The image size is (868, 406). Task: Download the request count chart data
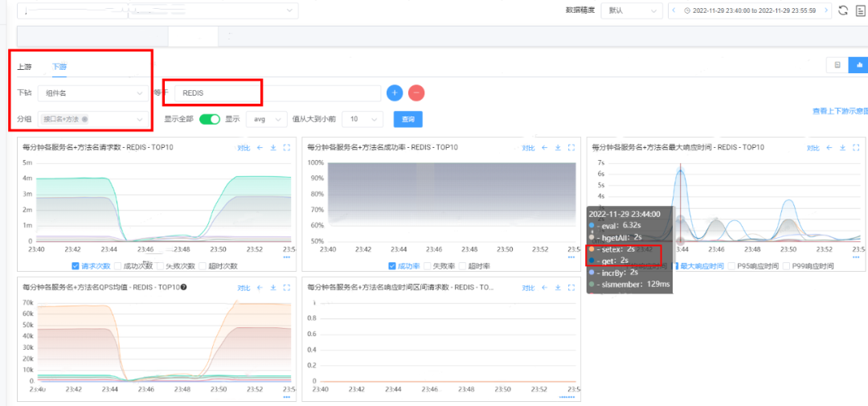[273, 148]
